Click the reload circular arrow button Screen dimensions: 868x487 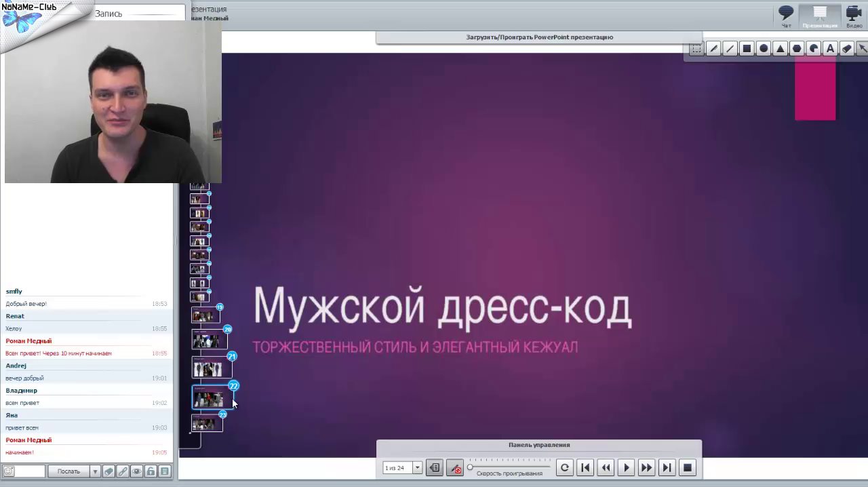pyautogui.click(x=564, y=467)
